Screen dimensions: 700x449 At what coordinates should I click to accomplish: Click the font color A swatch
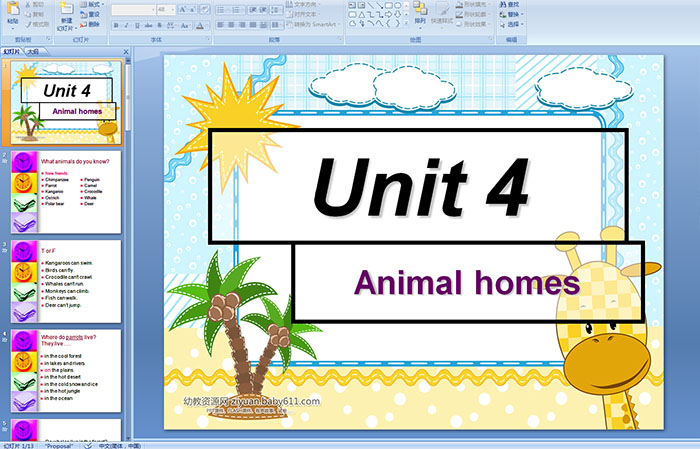coord(200,25)
